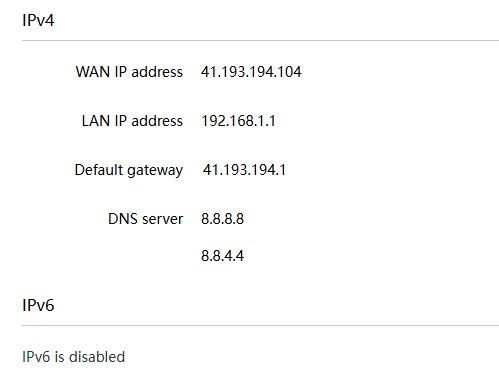The height and width of the screenshot is (388, 499).
Task: Click the word 'gateway' in the label
Action: click(x=155, y=171)
